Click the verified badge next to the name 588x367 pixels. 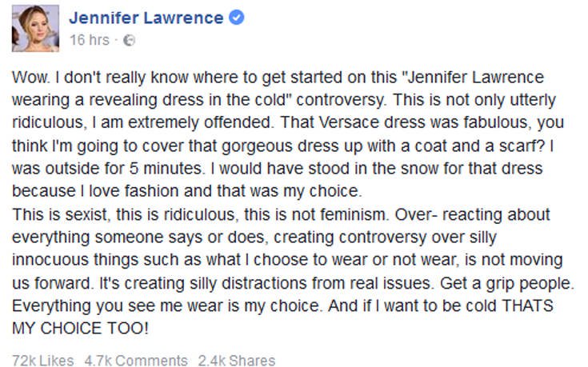point(236,18)
